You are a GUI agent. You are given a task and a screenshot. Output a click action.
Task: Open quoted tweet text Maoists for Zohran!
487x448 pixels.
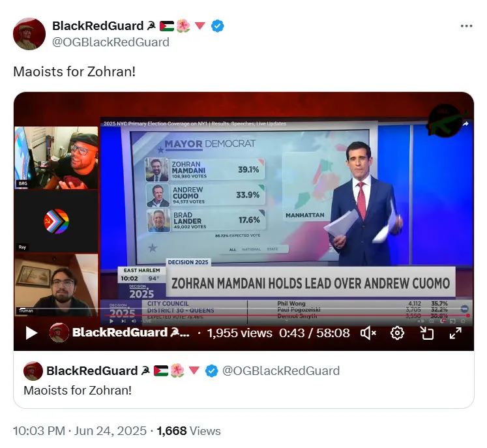point(78,390)
